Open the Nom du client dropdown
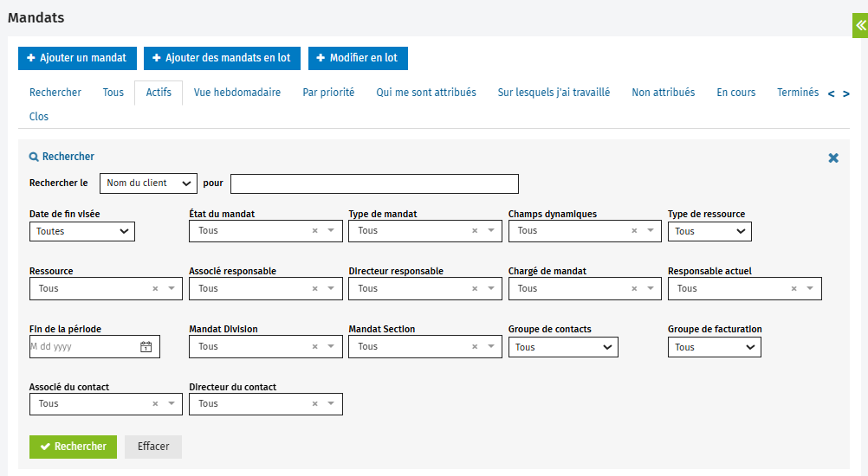This screenshot has width=868, height=476. tap(149, 183)
